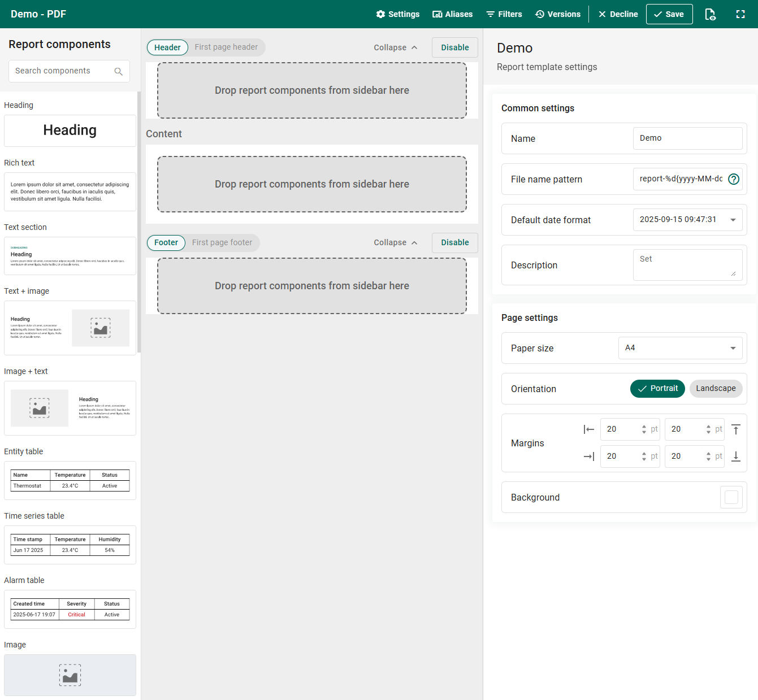Toggle First page header option

(226, 47)
